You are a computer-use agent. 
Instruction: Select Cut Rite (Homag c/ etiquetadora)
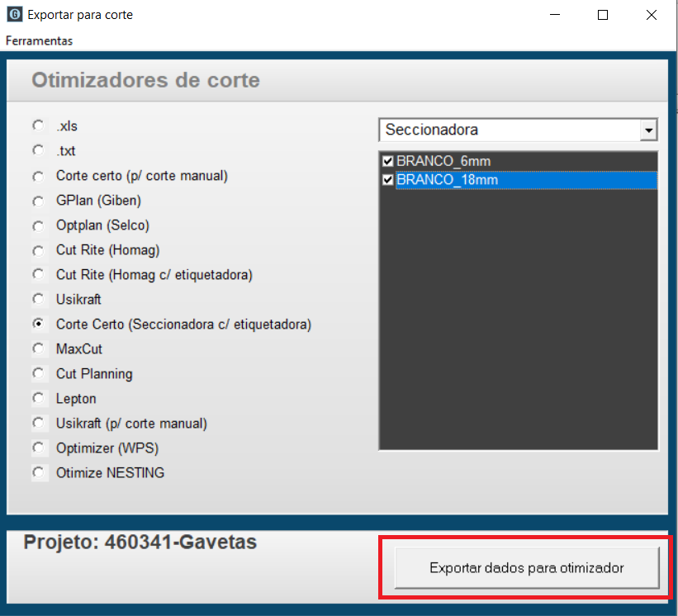[x=39, y=274]
